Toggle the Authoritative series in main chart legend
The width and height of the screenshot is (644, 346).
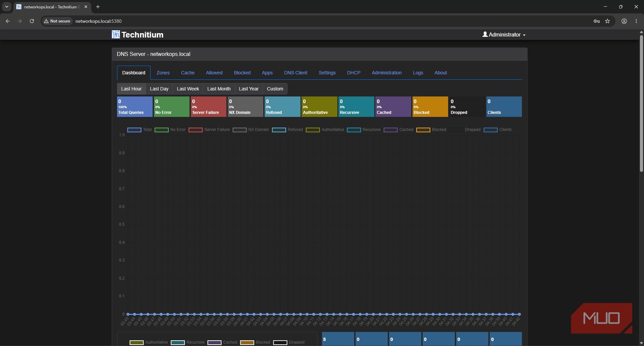tap(325, 130)
